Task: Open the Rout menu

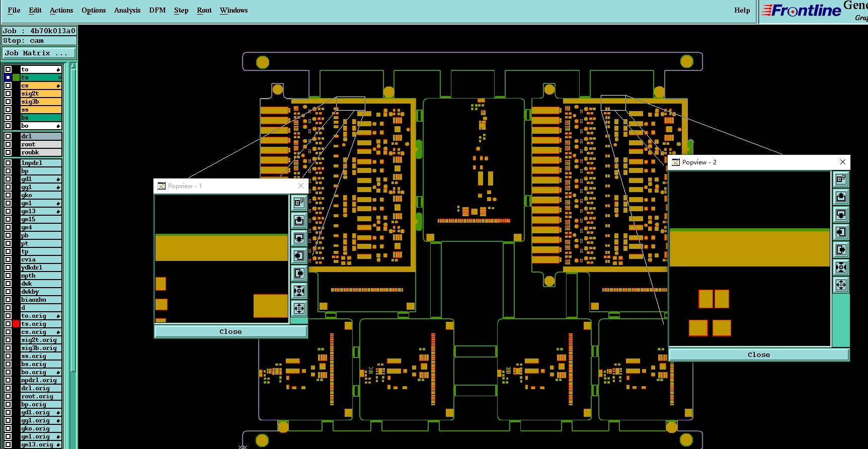Action: [204, 10]
